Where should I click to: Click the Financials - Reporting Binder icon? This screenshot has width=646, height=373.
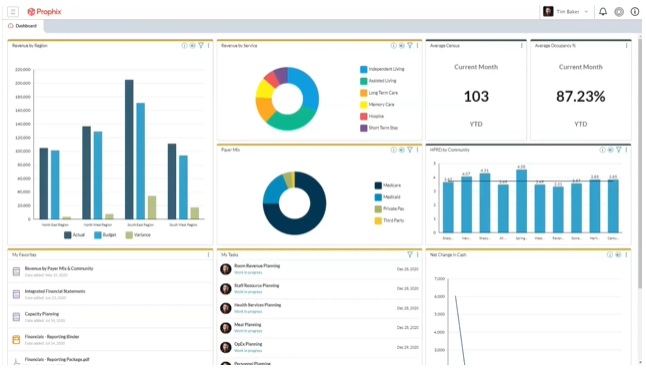pos(16,340)
